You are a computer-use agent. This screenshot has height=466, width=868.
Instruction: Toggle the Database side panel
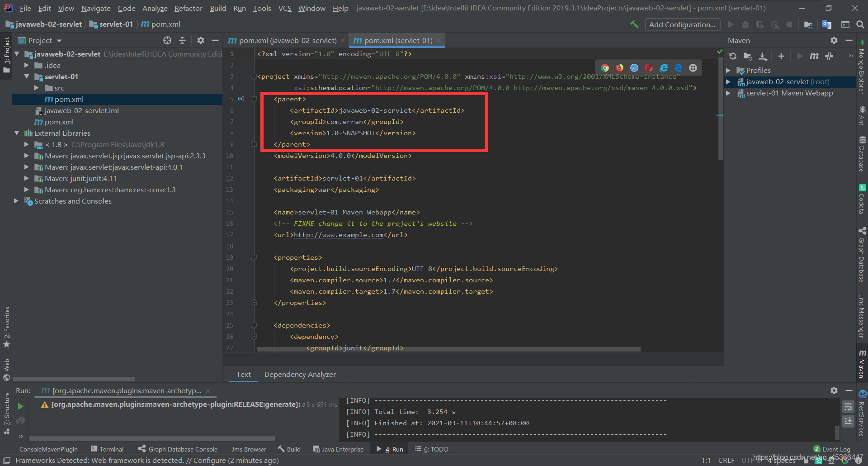(862, 154)
